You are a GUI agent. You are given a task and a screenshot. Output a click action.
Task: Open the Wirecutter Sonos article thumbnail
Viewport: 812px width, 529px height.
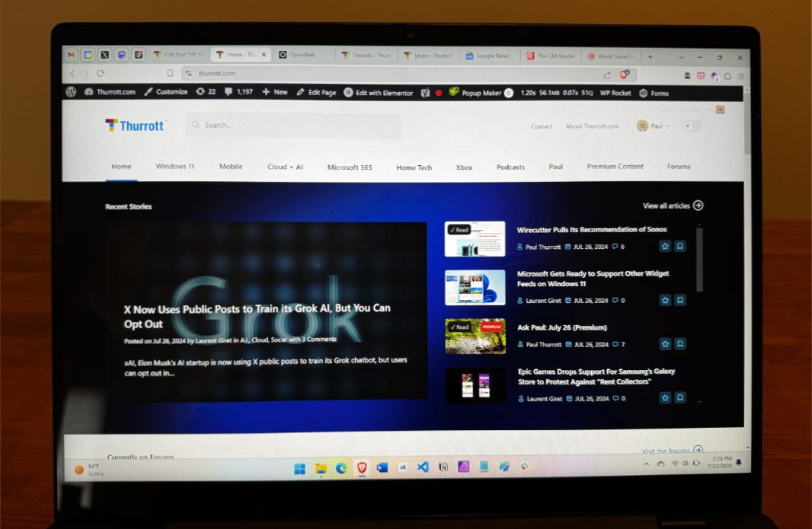coord(475,238)
